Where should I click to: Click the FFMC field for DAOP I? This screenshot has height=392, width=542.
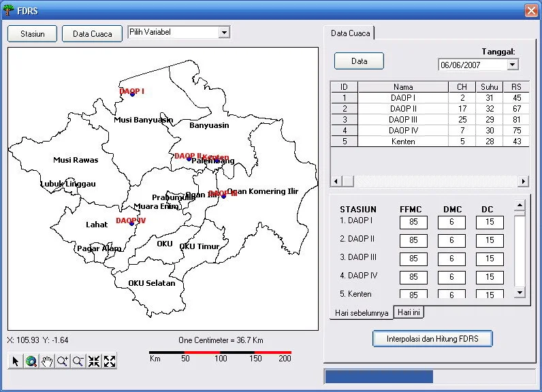point(413,222)
